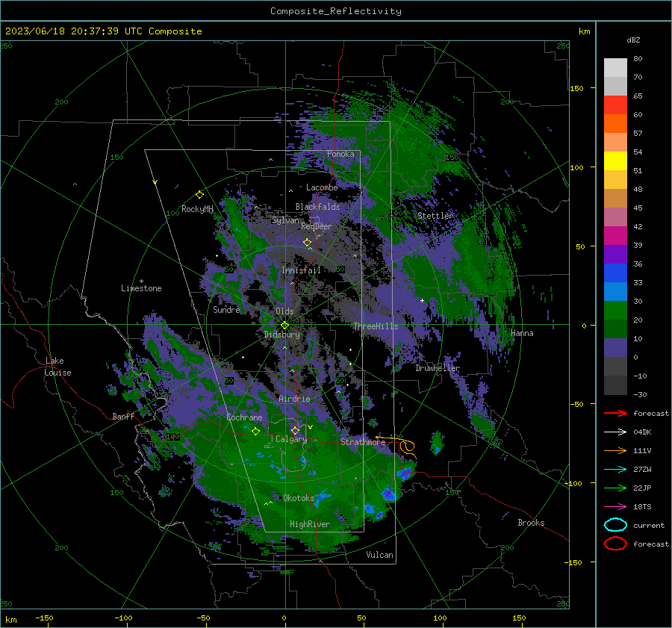This screenshot has height=628, width=672.
Task: Click the orange 111V arrow icon
Action: coord(615,450)
